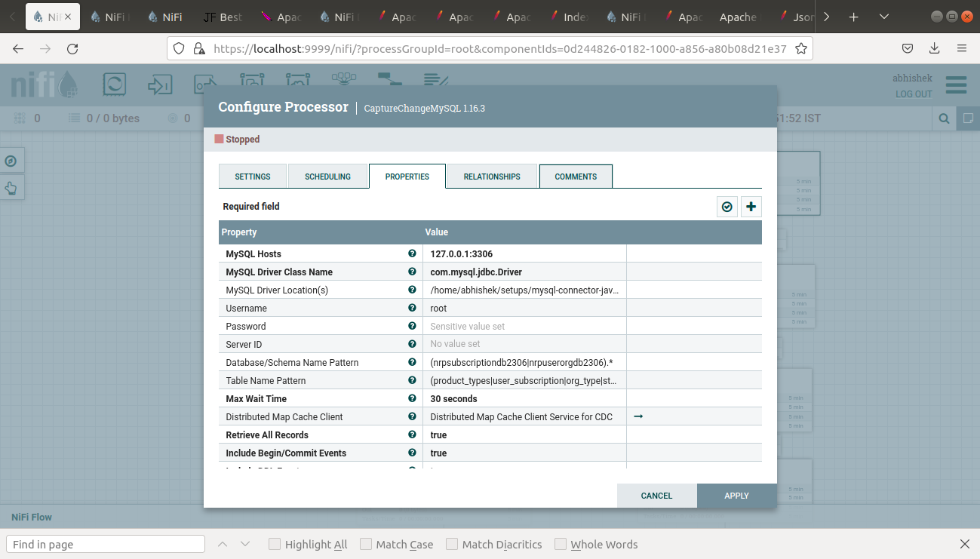Toggle Match Case in the find bar

[365, 543]
